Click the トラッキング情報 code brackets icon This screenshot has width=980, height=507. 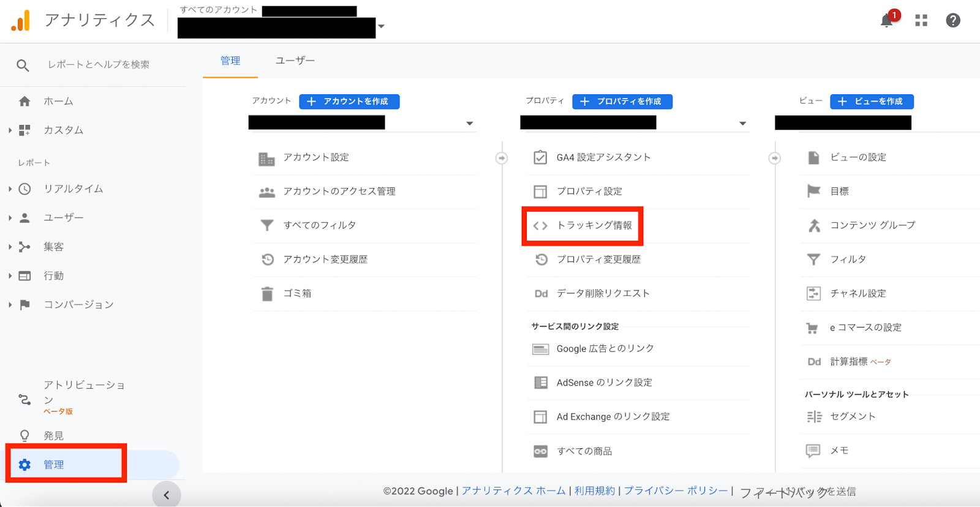coord(540,226)
